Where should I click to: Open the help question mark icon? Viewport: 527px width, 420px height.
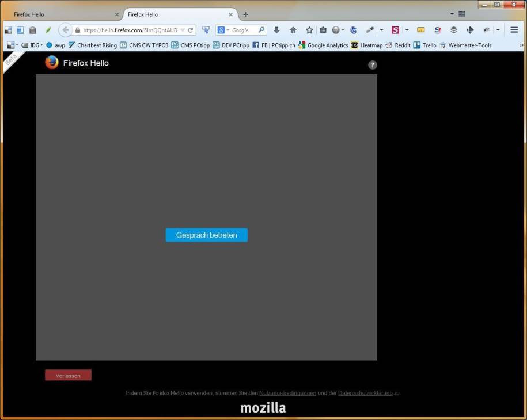coord(373,65)
